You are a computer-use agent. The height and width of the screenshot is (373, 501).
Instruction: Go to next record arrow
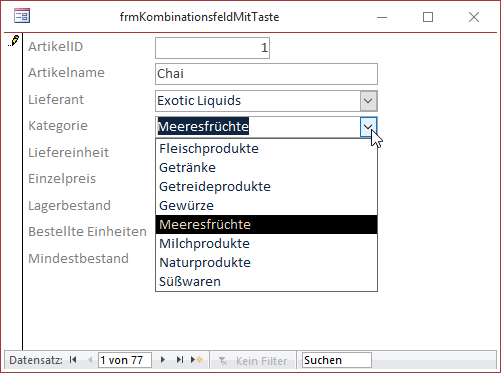[163, 360]
